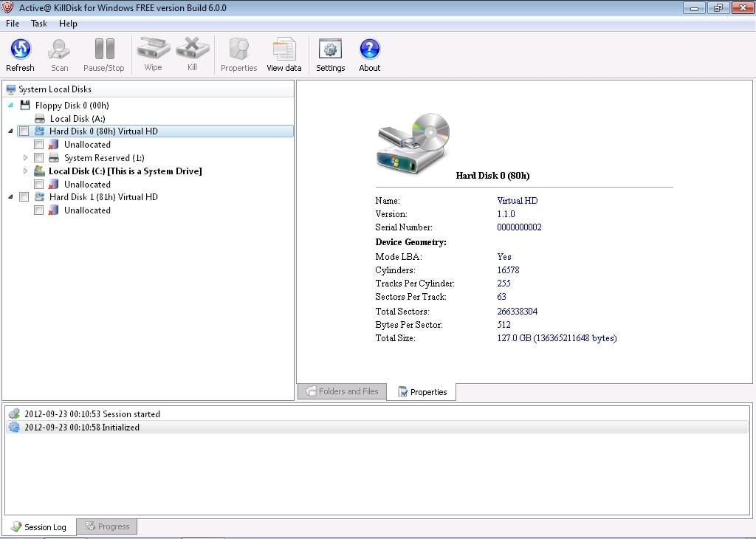Viewport: 756px width, 539px height.
Task: Click the Cylinders value 16578
Action: [x=508, y=270]
